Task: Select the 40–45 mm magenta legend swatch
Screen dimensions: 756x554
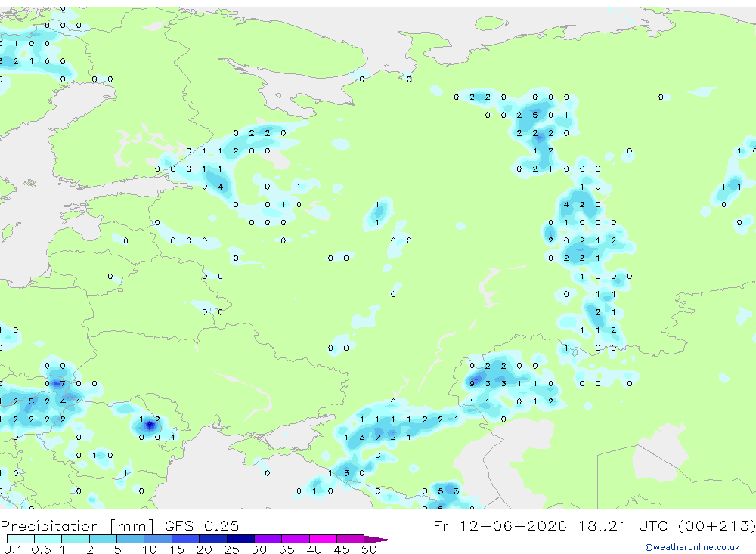Action: click(323, 539)
